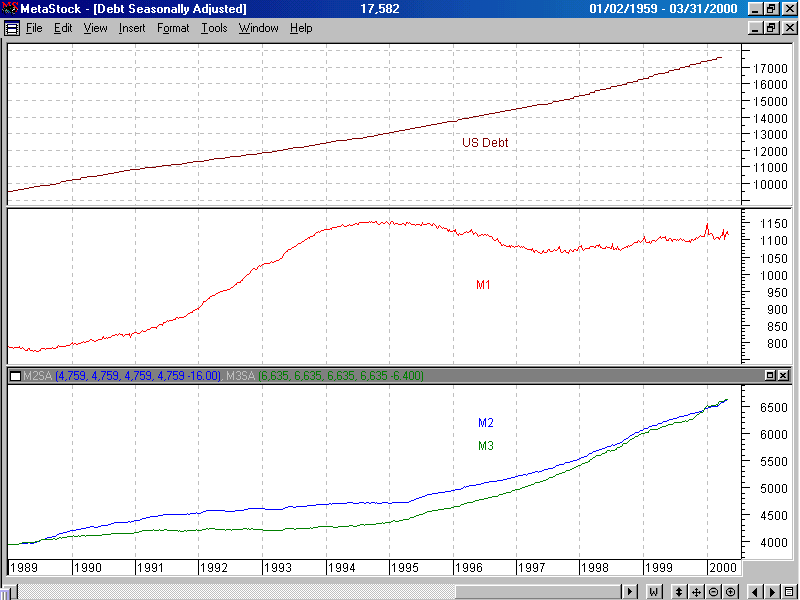This screenshot has width=800, height=600.
Task: Open the View menu
Action: [x=95, y=28]
